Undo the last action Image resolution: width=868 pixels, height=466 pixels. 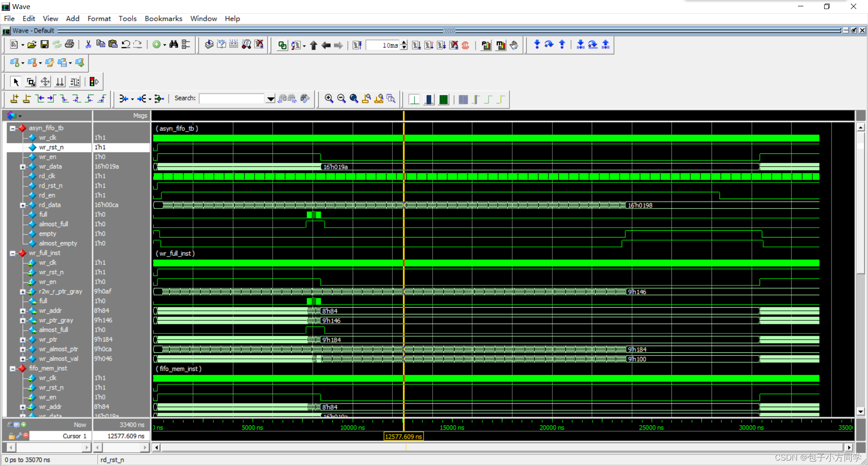126,44
